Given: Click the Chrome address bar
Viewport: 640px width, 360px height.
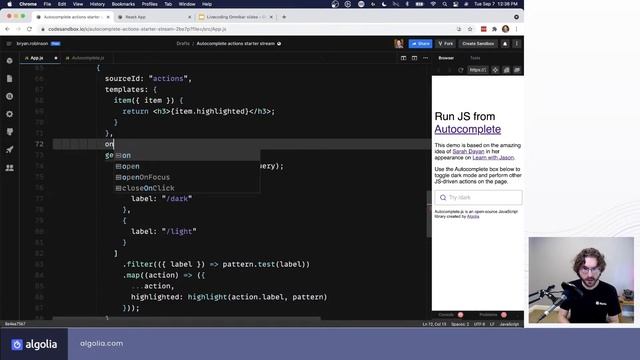Looking at the screenshot, I should pyautogui.click(x=245, y=29).
